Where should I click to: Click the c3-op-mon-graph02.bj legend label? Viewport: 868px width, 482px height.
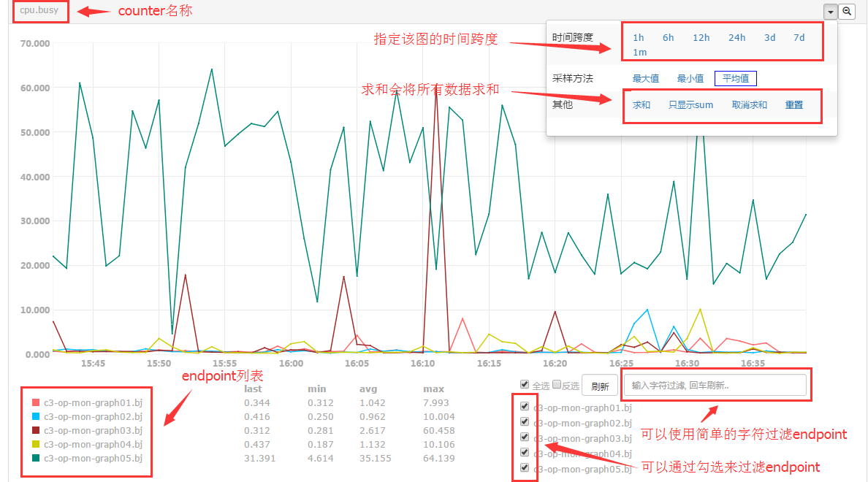93,416
